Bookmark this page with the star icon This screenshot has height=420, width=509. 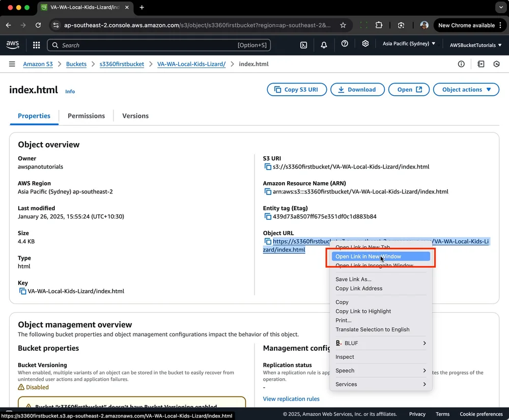[343, 25]
